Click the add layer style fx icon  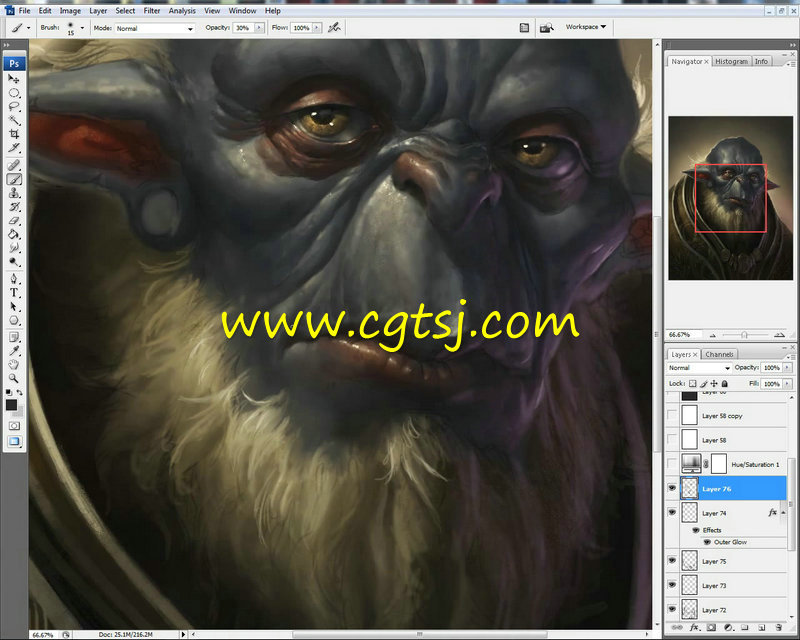(x=693, y=627)
